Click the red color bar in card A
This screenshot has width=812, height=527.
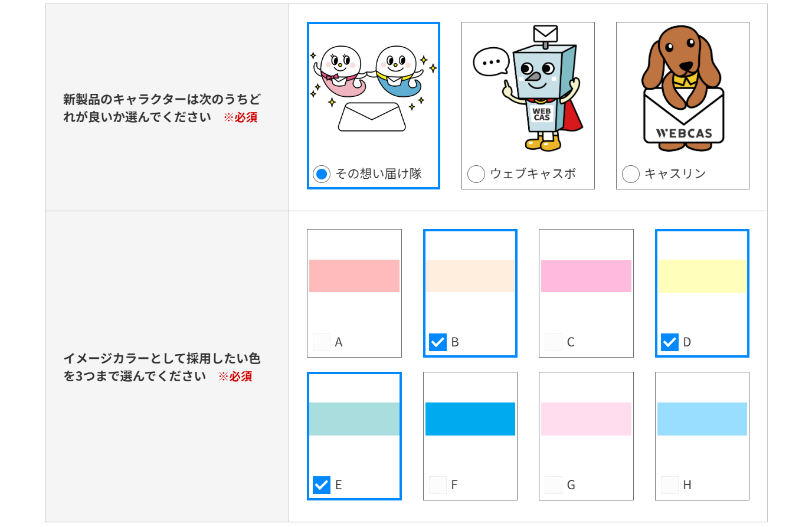coord(354,276)
